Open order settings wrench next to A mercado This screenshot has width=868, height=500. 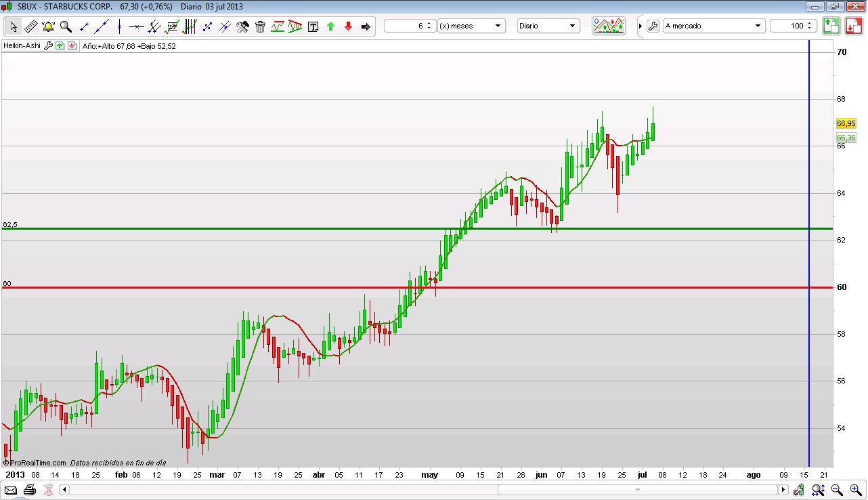(653, 26)
